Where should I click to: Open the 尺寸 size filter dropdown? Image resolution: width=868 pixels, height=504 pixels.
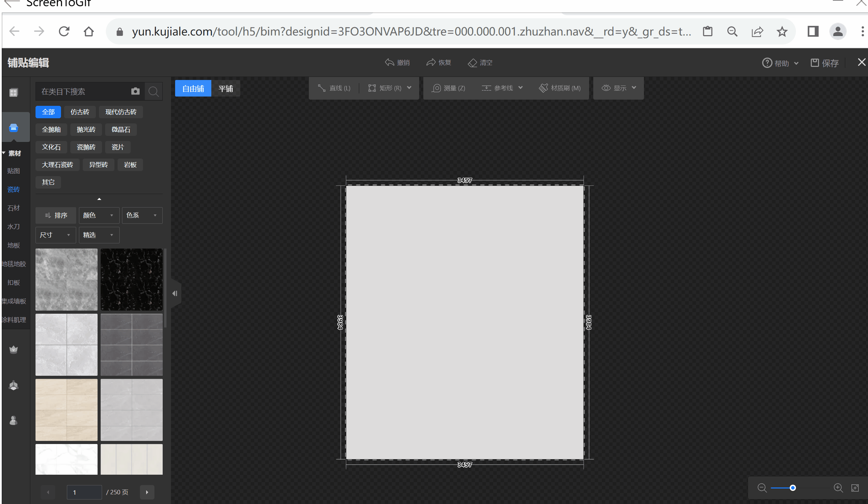coord(55,235)
